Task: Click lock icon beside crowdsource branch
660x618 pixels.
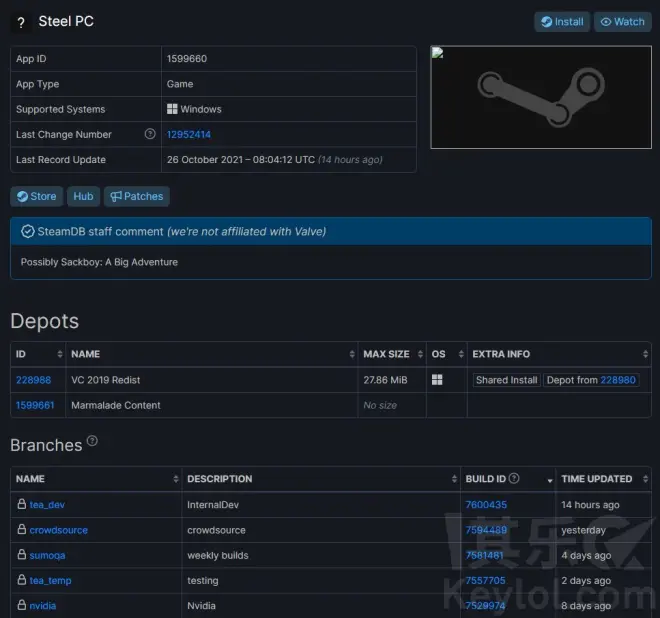Action: [x=22, y=529]
